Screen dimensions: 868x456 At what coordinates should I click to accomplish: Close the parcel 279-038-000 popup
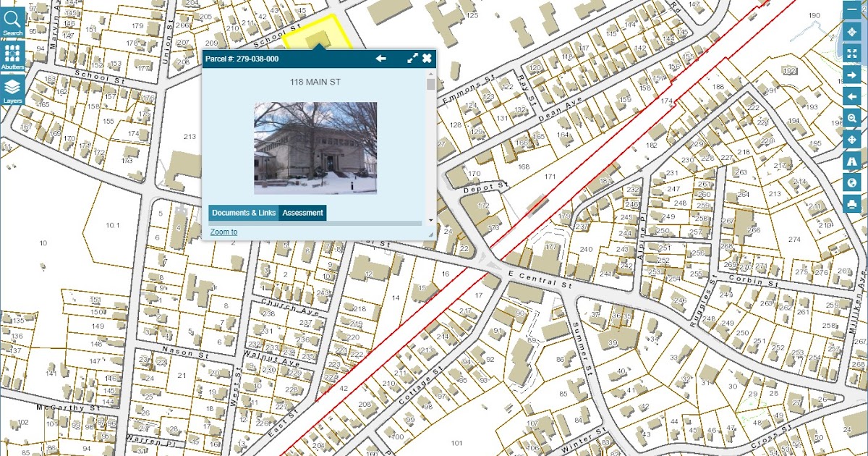click(x=427, y=59)
